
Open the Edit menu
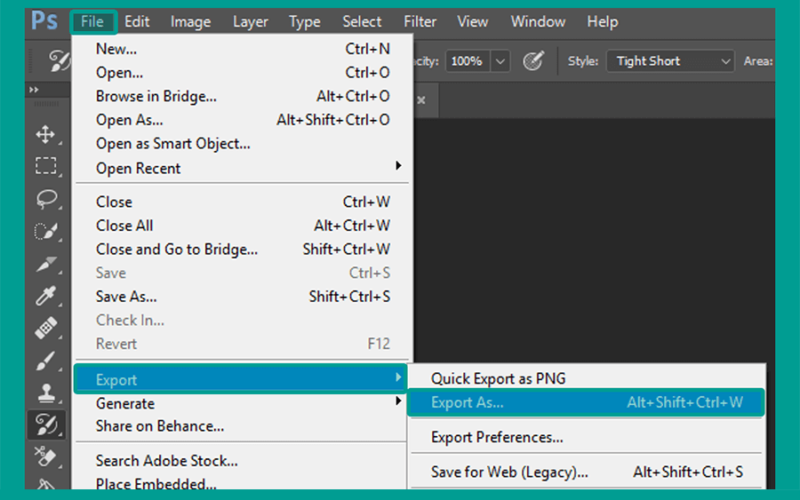[x=137, y=21]
